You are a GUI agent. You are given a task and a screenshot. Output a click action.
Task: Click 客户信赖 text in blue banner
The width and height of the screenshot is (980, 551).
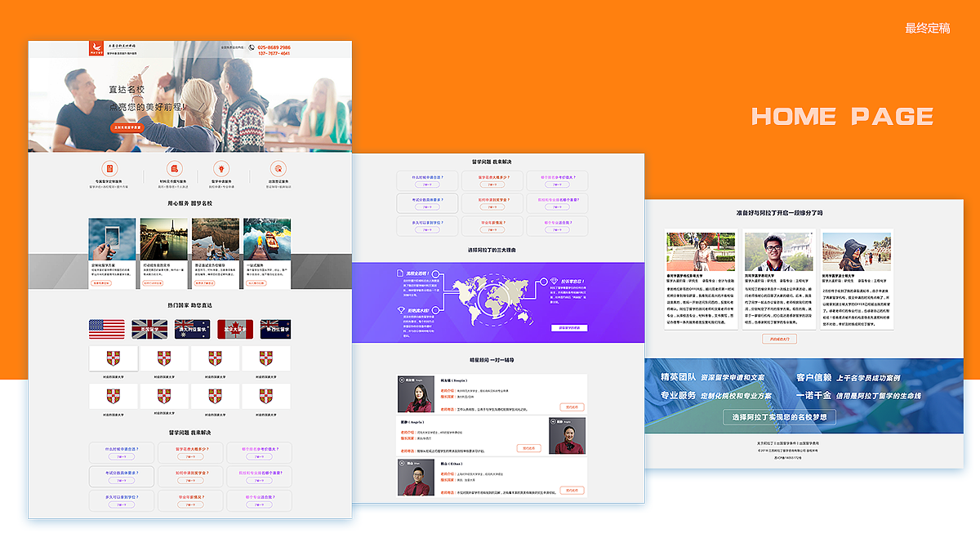(813, 377)
